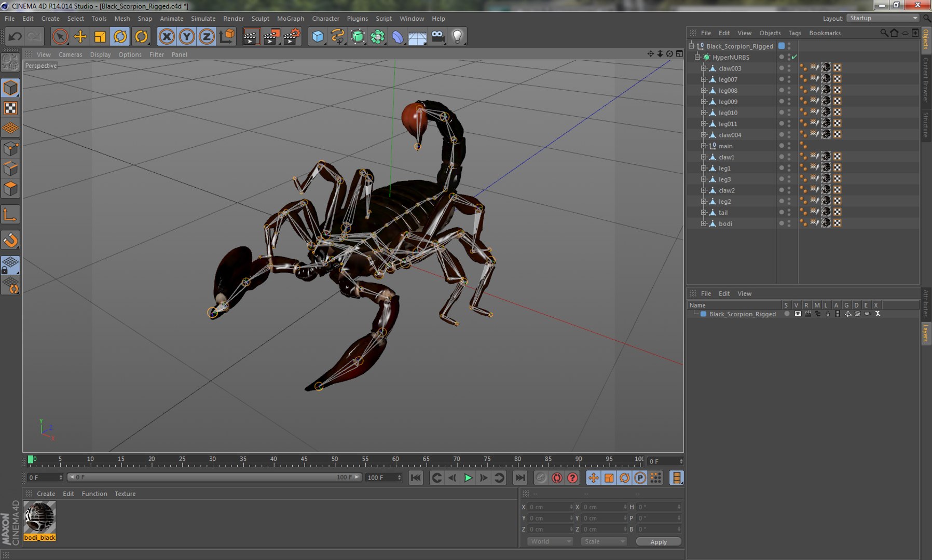The width and height of the screenshot is (932, 560).
Task: Add a Light object icon
Action: (457, 36)
